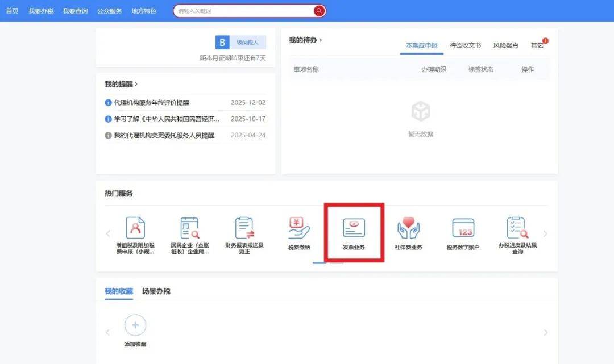Open 财务报表报送与更正 icon
614x364 pixels.
point(244,228)
